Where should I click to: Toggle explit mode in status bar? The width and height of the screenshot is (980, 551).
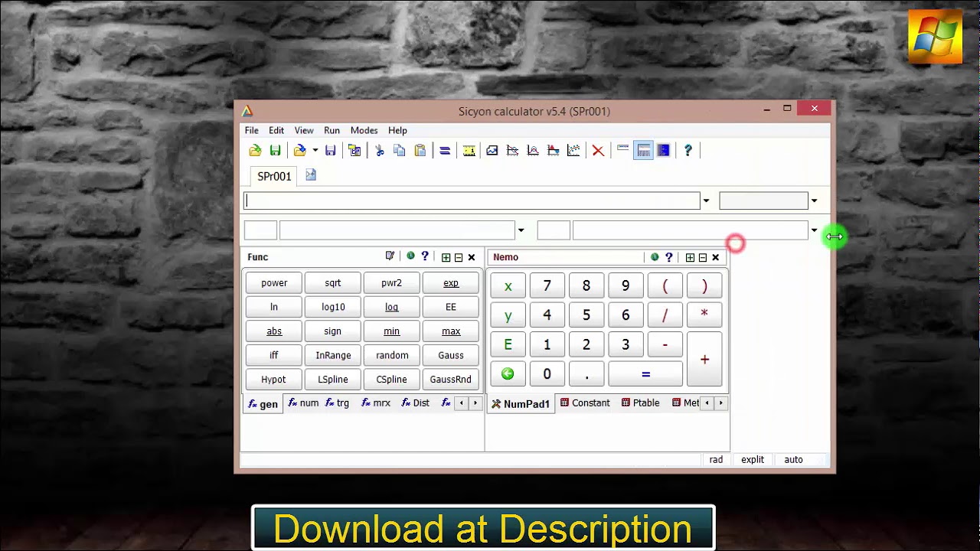coord(753,460)
